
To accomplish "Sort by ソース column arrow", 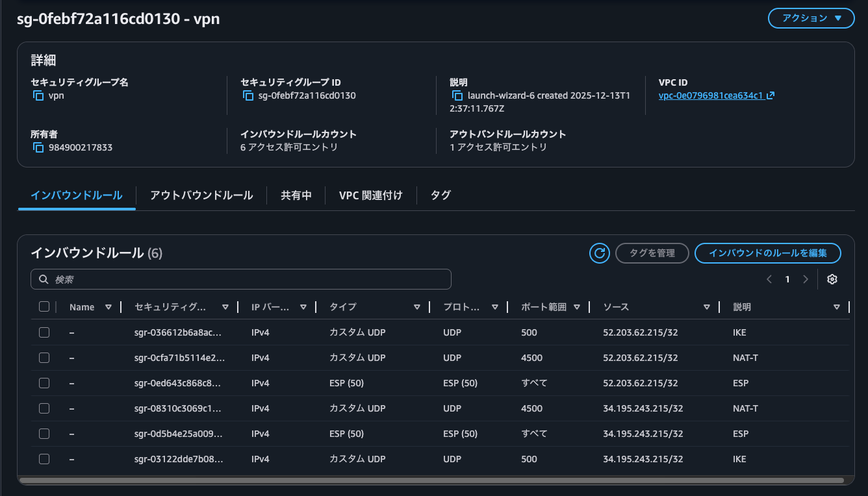I will pyautogui.click(x=706, y=307).
